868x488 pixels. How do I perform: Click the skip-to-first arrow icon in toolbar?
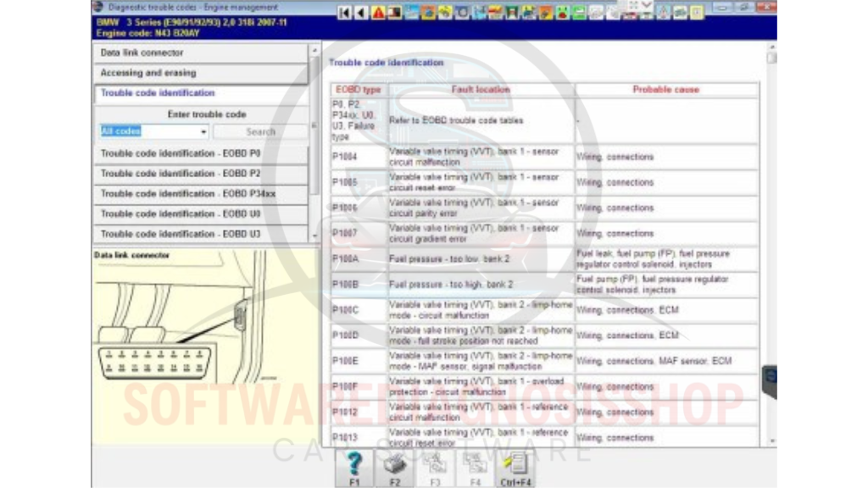pyautogui.click(x=344, y=13)
